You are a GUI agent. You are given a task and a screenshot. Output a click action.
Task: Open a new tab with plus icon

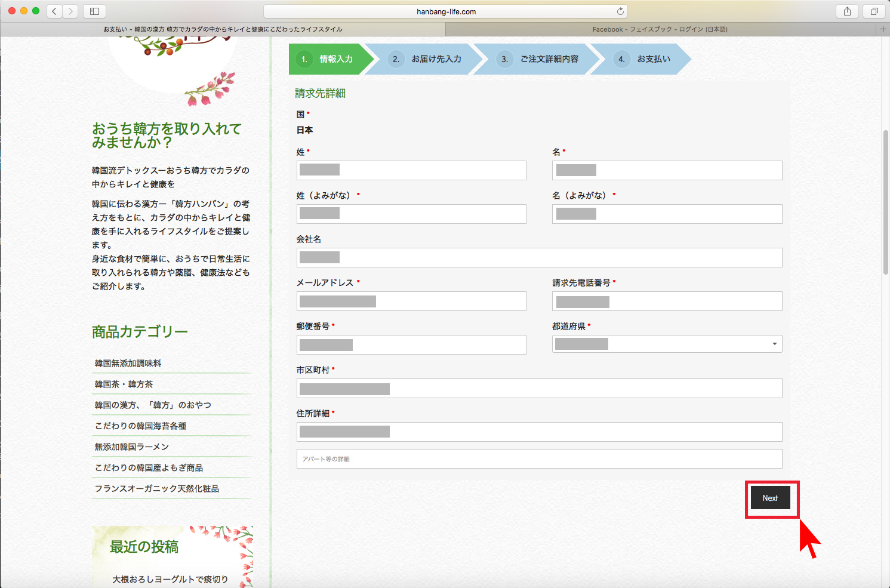(883, 29)
